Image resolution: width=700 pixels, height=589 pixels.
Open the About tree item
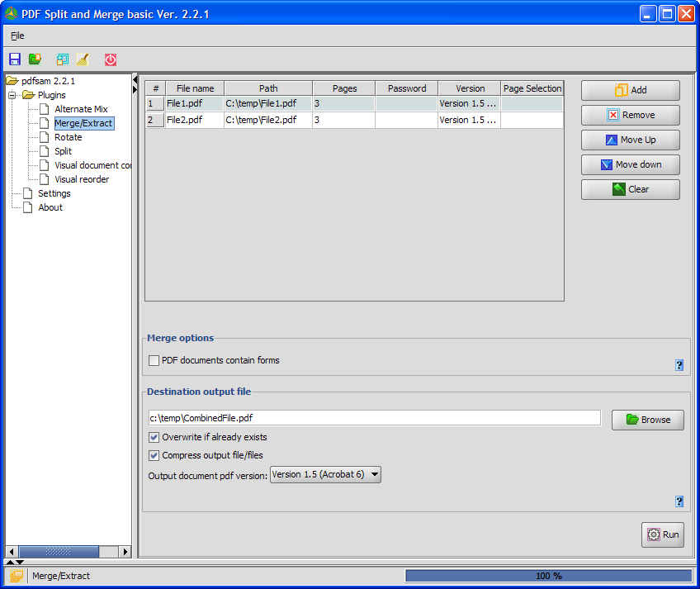[50, 207]
